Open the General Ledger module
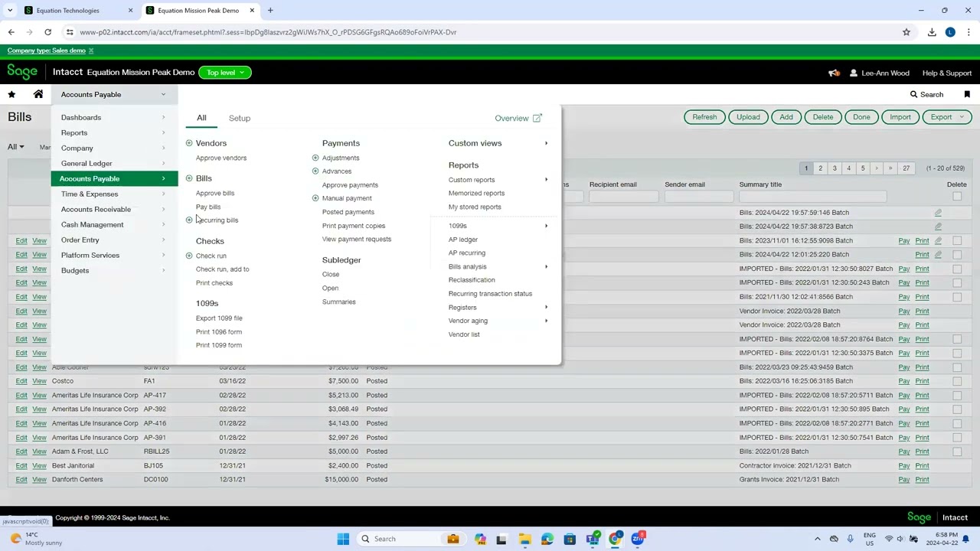 click(x=114, y=163)
